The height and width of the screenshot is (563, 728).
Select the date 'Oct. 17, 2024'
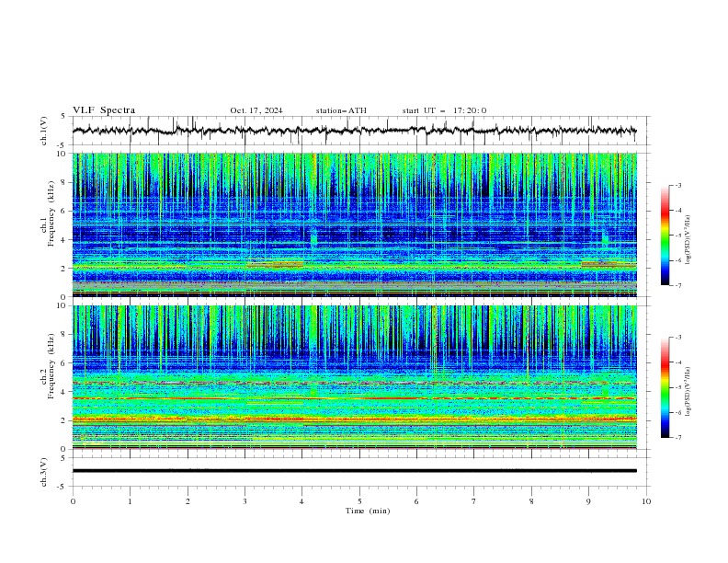point(256,110)
